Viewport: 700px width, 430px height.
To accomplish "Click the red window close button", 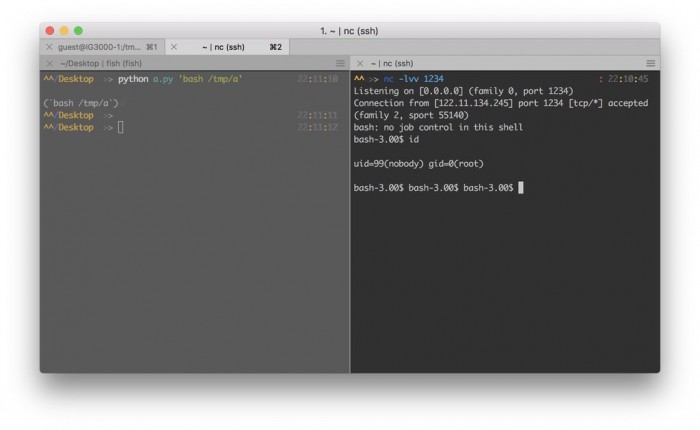I will tap(51, 31).
